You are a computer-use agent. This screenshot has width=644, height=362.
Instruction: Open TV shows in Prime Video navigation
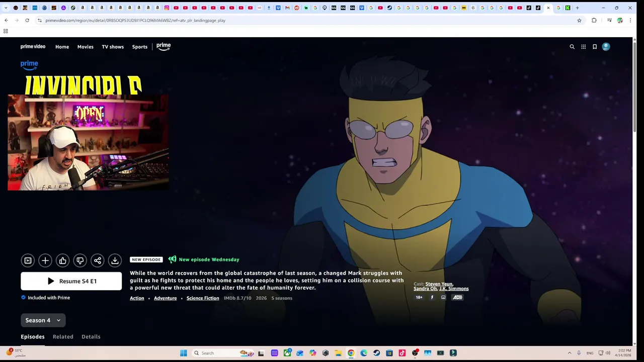click(113, 47)
